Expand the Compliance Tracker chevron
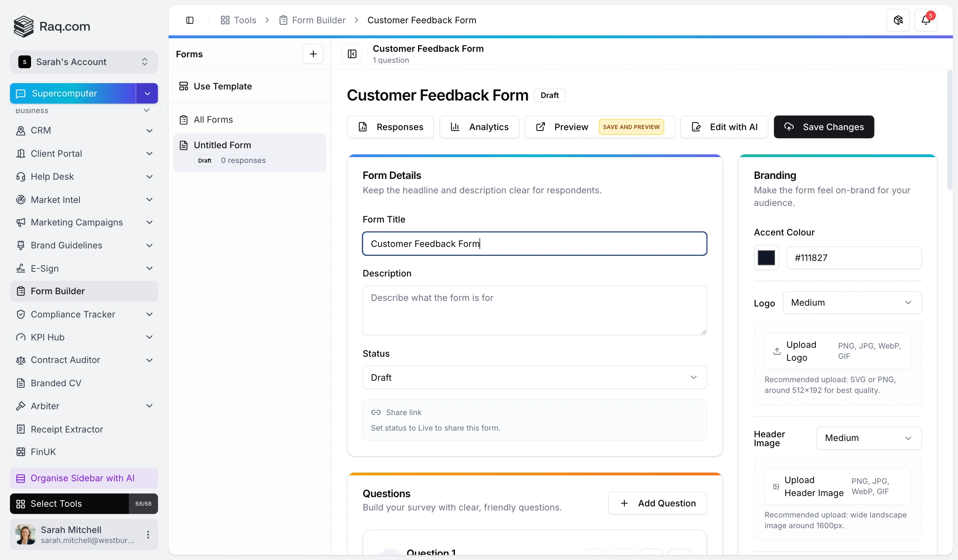 tap(149, 315)
